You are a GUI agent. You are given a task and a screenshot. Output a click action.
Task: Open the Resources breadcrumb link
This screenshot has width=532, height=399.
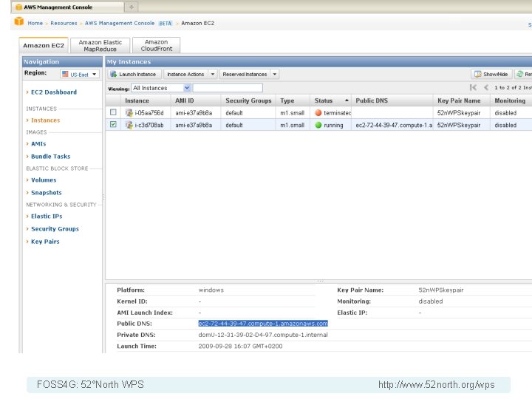click(64, 23)
